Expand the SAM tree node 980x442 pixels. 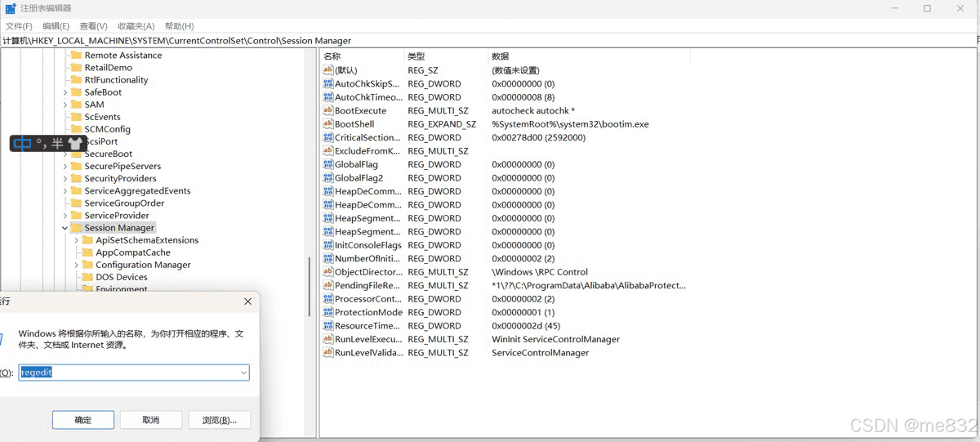(x=65, y=105)
